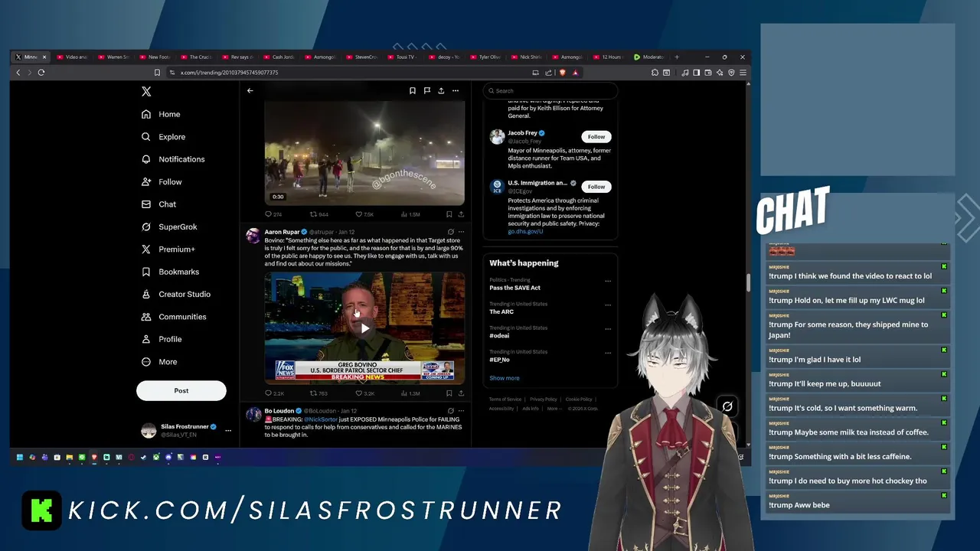This screenshot has height=551, width=980.
Task: Open Steam on taskbar
Action: [143, 458]
